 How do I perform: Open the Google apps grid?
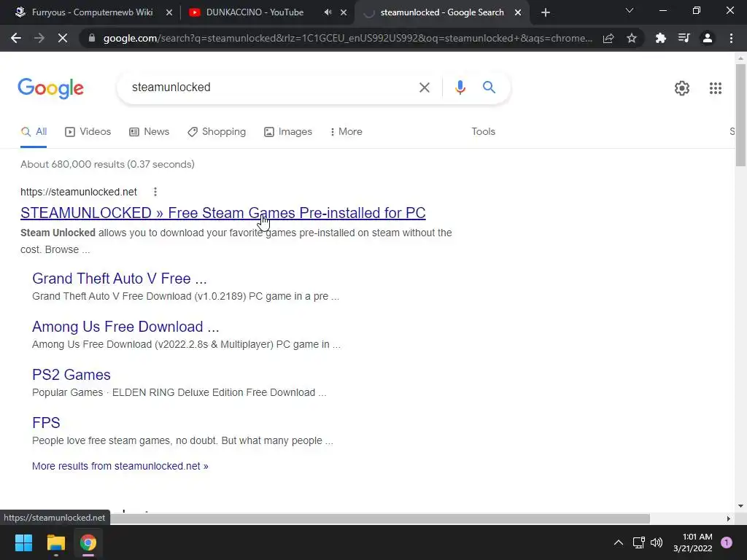pyautogui.click(x=715, y=88)
